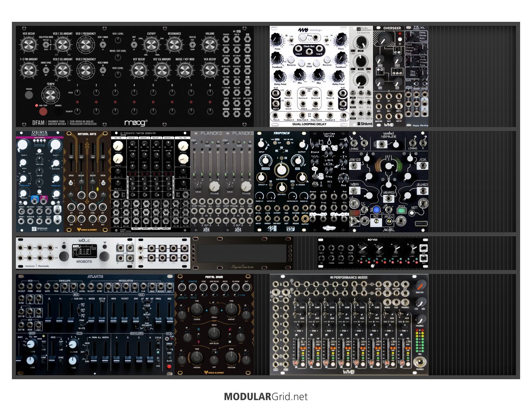Push the DFAM Advance button
Viewport: 532px width, 405px height.
click(58, 111)
